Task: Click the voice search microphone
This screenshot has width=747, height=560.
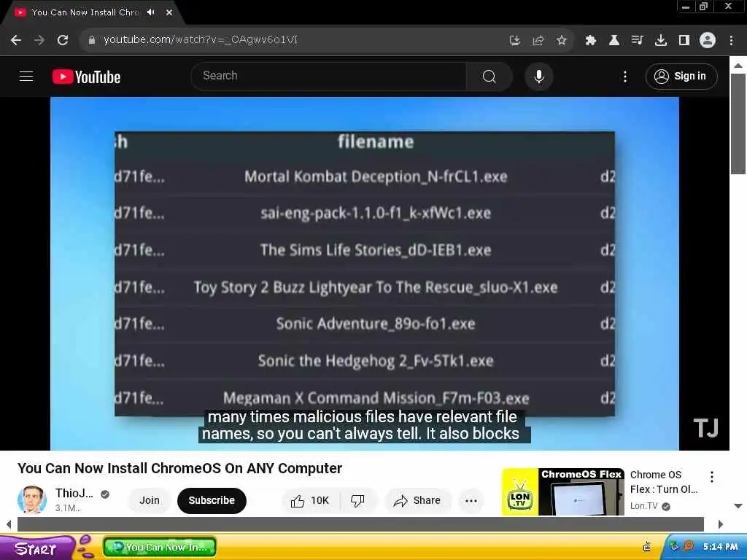Action: [x=539, y=76]
